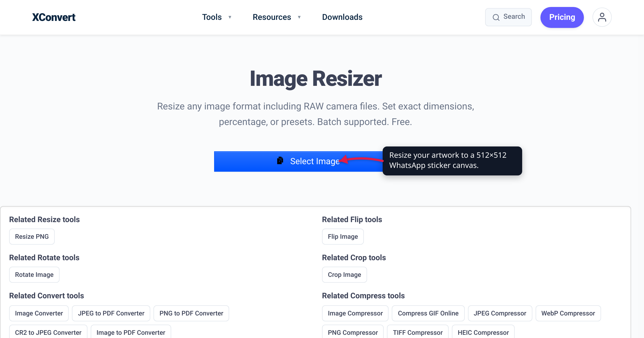Open the Tools menu
The height and width of the screenshot is (338, 644).
(x=212, y=17)
